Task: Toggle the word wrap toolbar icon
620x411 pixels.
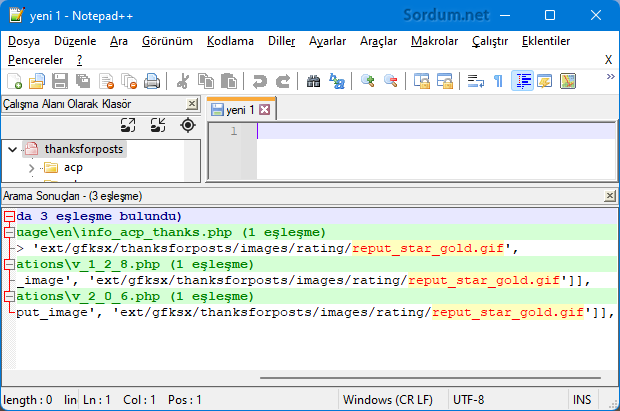Action: click(475, 81)
